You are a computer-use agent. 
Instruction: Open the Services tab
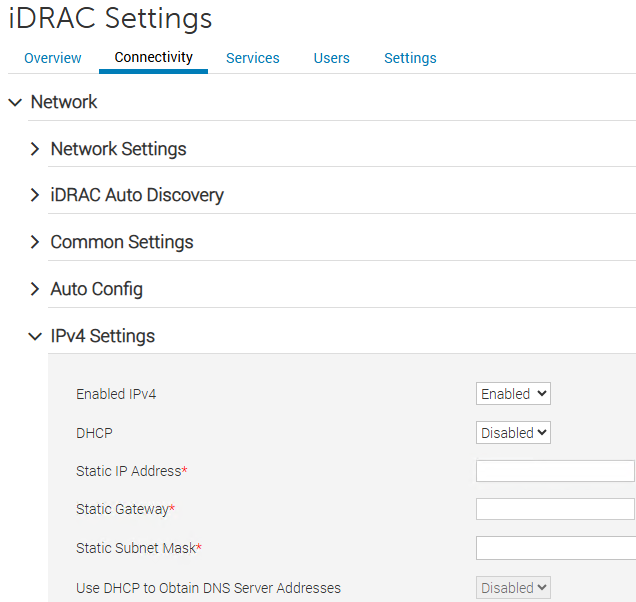[x=252, y=58]
